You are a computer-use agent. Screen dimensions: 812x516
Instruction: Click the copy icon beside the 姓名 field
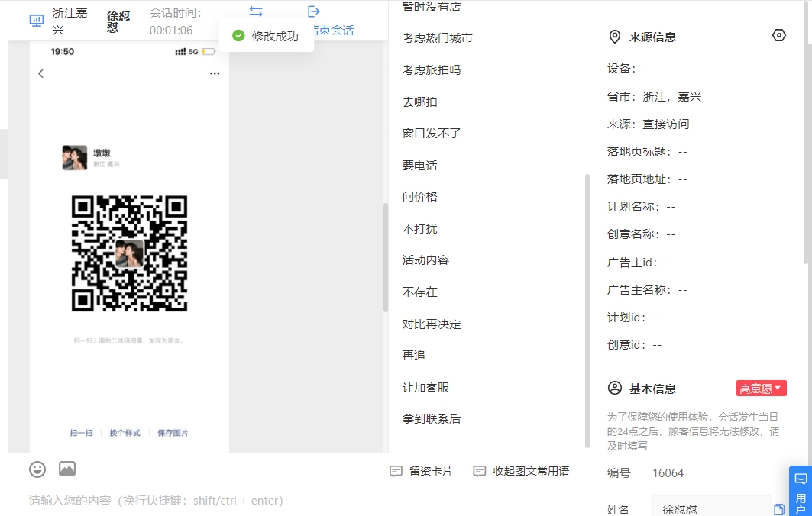[779, 509]
